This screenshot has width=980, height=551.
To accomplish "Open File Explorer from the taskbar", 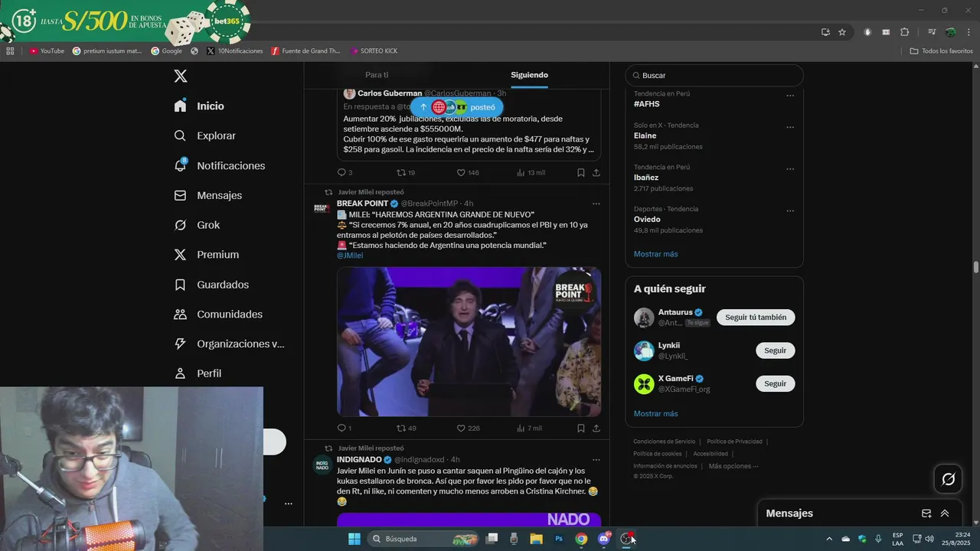I will (x=536, y=539).
